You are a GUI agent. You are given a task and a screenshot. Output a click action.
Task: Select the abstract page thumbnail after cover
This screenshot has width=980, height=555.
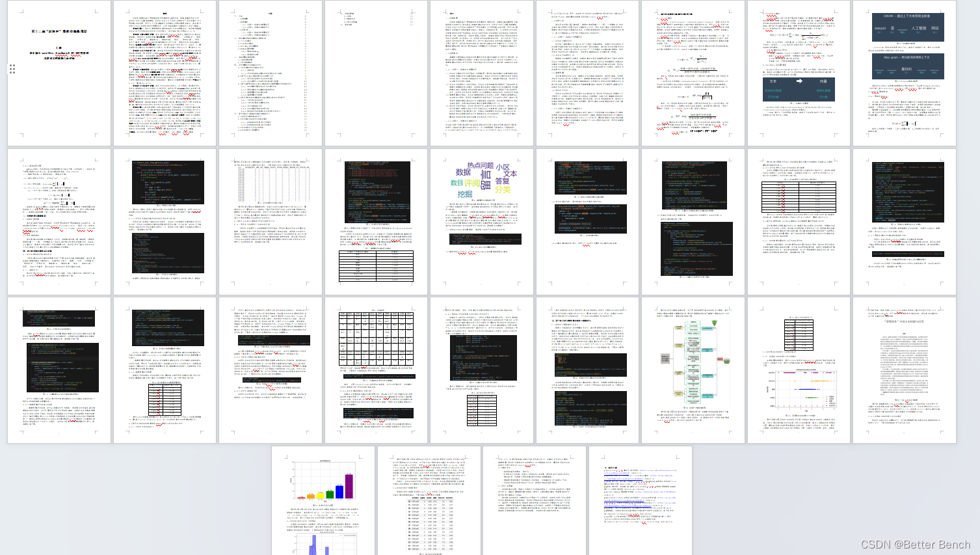pos(165,73)
